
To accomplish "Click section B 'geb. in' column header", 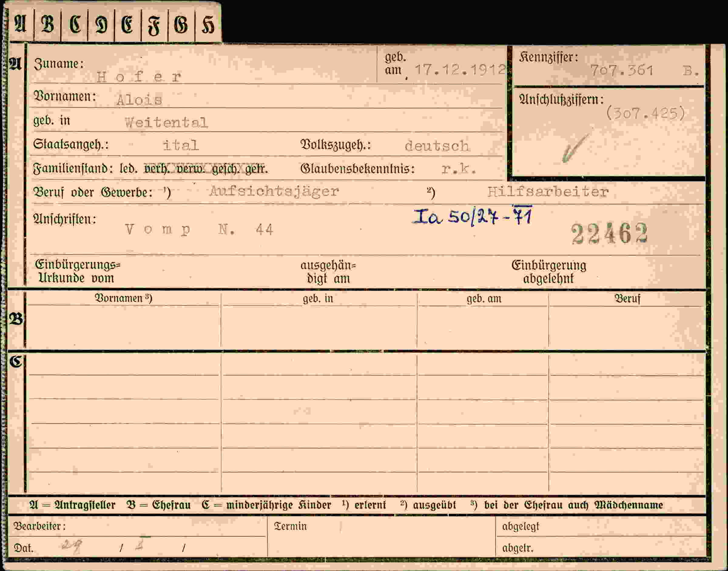I will pos(318,298).
